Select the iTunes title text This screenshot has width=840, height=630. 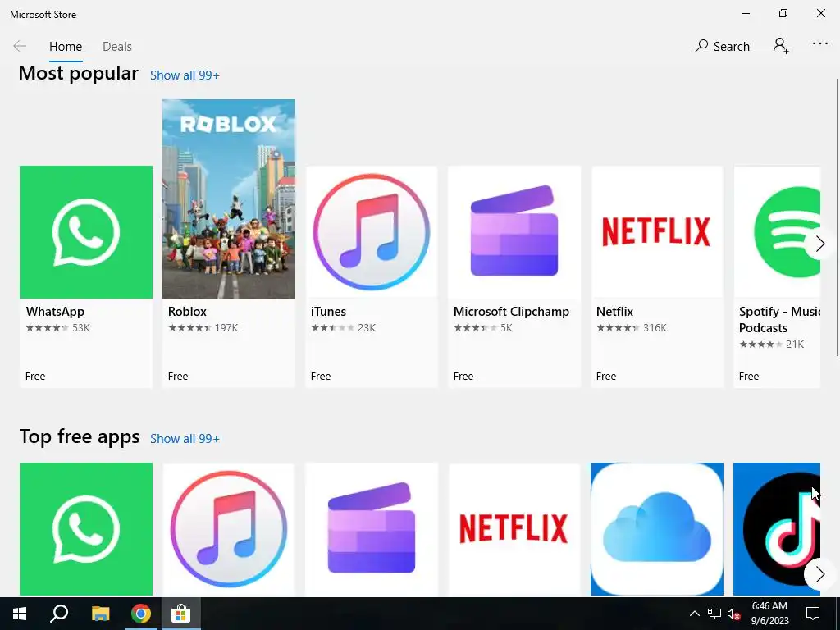[x=328, y=311]
